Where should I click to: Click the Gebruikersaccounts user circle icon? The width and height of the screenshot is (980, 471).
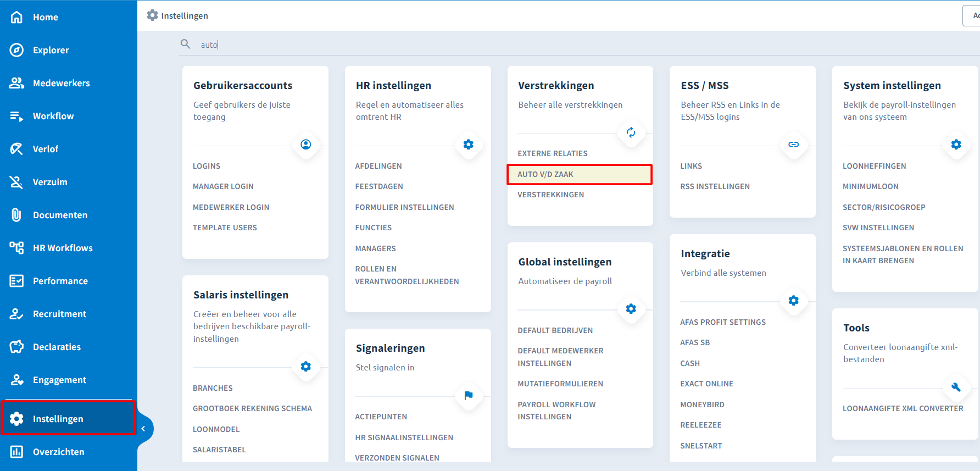tap(306, 145)
